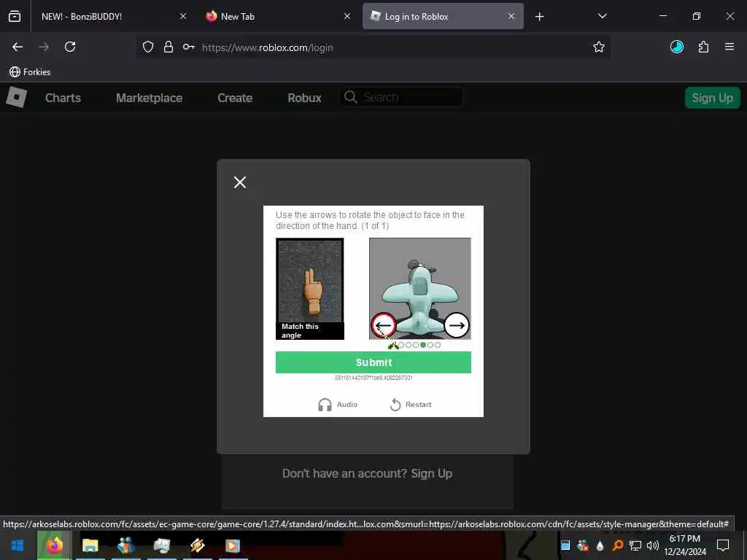
Task: Open the Firefox hamburger application menu
Action: click(x=729, y=47)
